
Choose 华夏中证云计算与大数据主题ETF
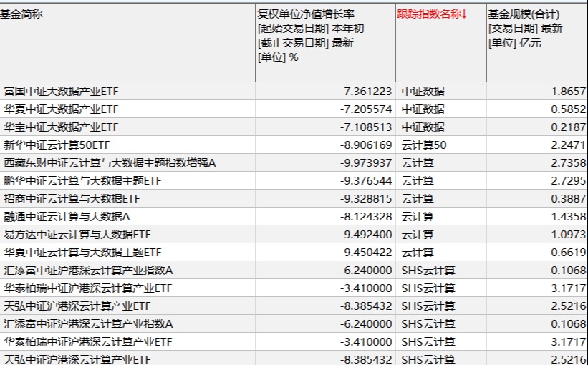(x=82, y=252)
